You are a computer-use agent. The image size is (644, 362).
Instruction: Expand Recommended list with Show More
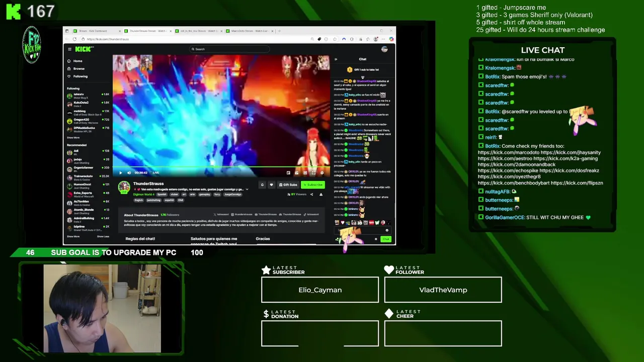click(73, 236)
